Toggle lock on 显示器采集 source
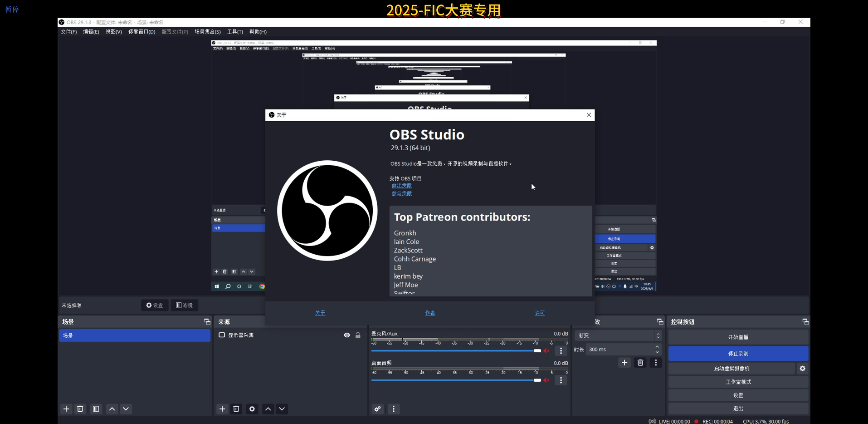 point(358,335)
